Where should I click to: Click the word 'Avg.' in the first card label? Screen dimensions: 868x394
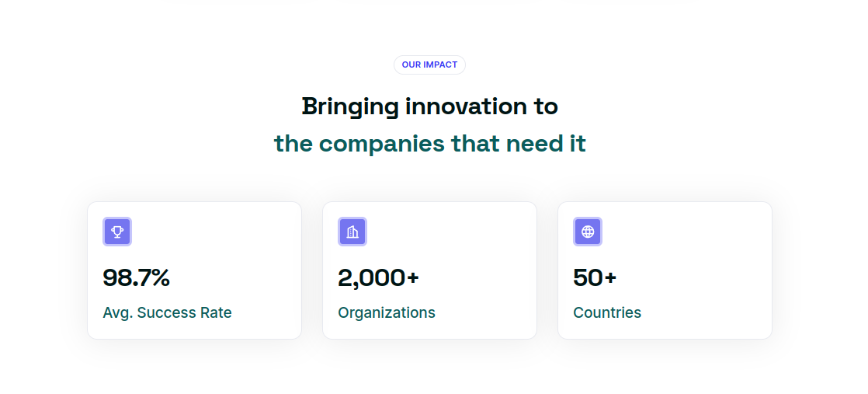point(118,313)
